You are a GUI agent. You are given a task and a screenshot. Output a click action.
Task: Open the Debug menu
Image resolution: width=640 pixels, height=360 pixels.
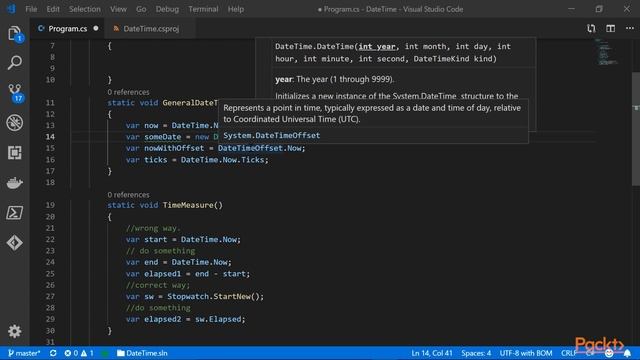(x=167, y=9)
